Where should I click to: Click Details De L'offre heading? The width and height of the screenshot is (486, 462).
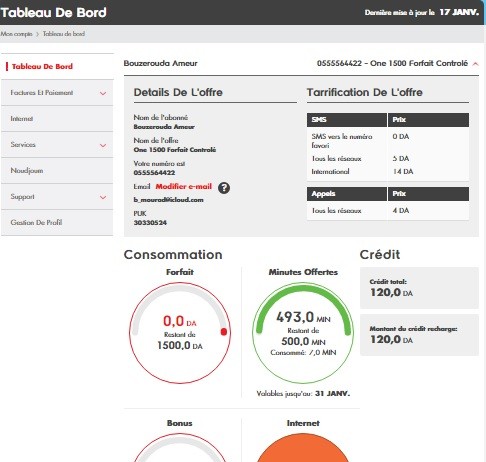[178, 92]
